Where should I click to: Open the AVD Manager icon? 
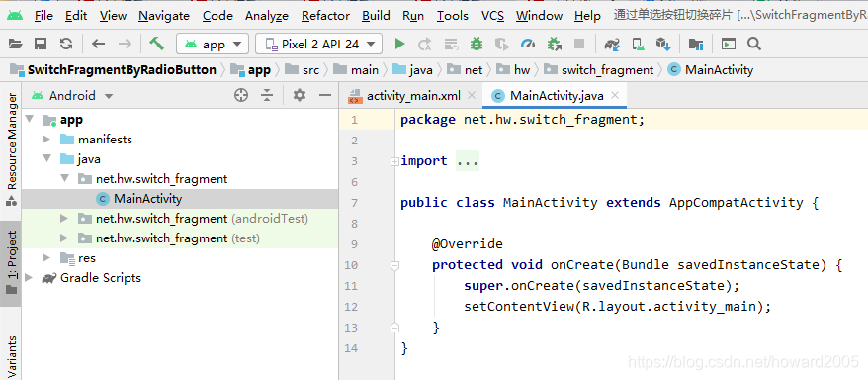click(639, 44)
